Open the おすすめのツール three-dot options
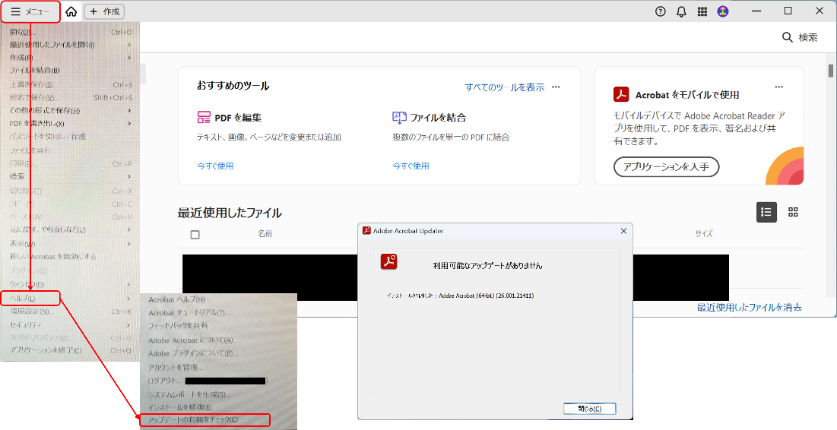This screenshot has width=837, height=430. pyautogui.click(x=556, y=87)
